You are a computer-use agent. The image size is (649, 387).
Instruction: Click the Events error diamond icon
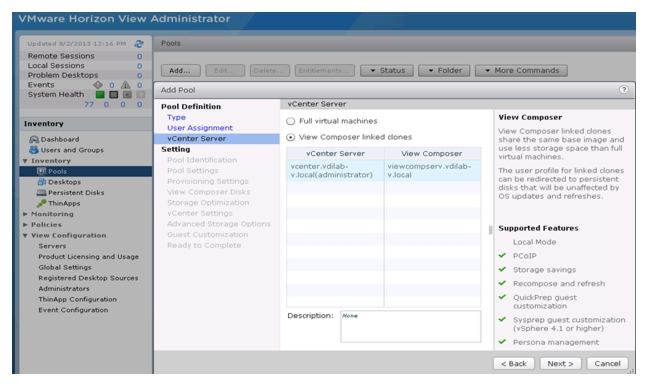tap(98, 85)
